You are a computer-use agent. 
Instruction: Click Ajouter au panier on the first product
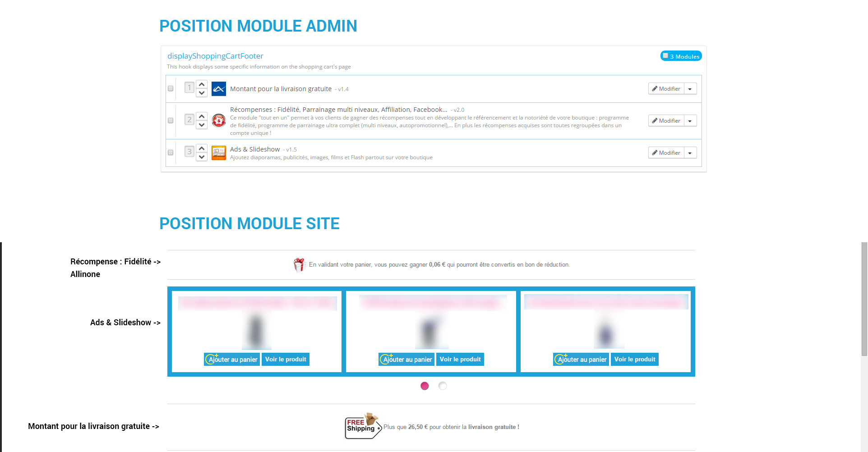point(232,360)
